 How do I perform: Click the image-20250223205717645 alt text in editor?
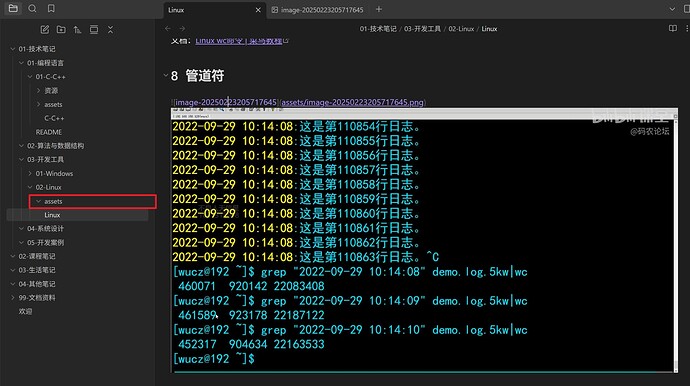pyautogui.click(x=225, y=102)
